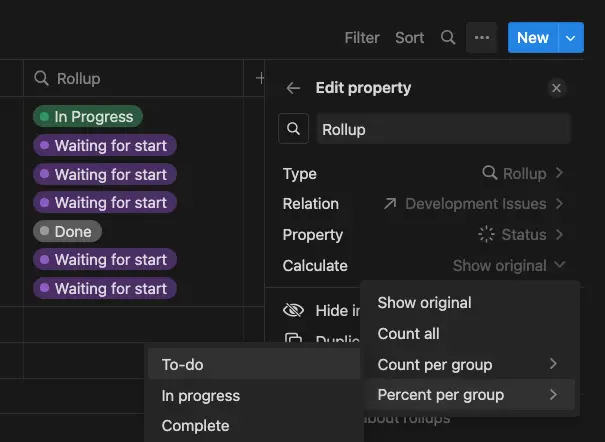This screenshot has width=605, height=442.
Task: Click the rollup icon beside name field
Action: (293, 129)
